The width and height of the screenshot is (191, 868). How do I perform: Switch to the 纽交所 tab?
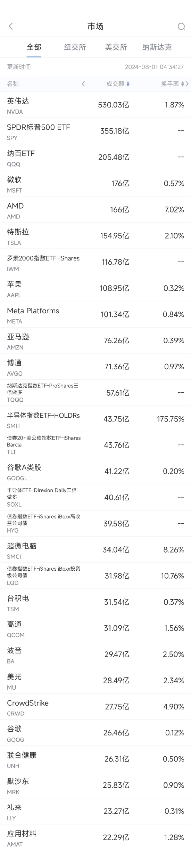coord(75,47)
